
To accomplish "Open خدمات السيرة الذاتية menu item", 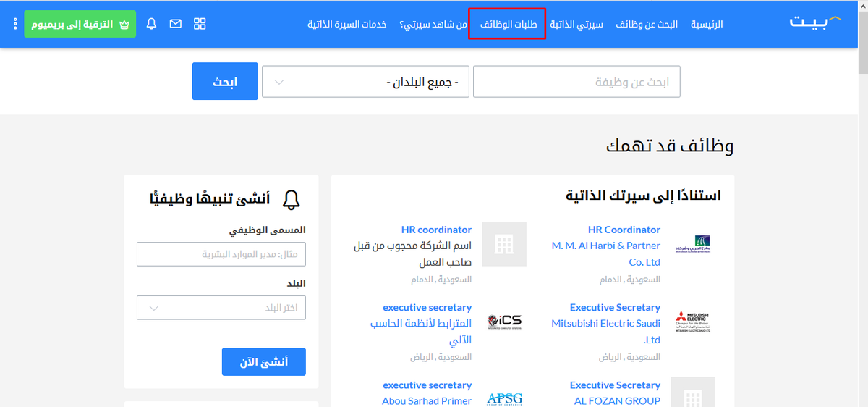I will pyautogui.click(x=346, y=24).
